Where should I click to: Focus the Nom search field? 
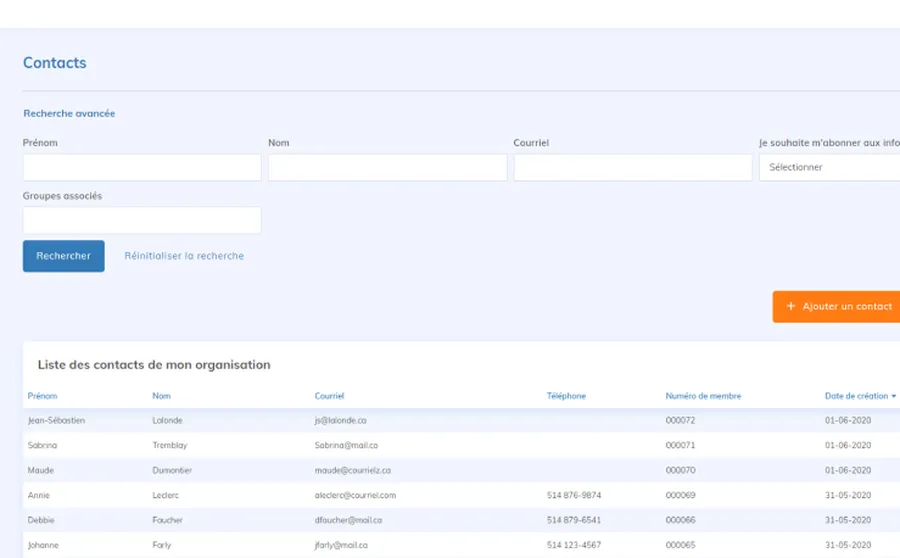[x=387, y=167]
